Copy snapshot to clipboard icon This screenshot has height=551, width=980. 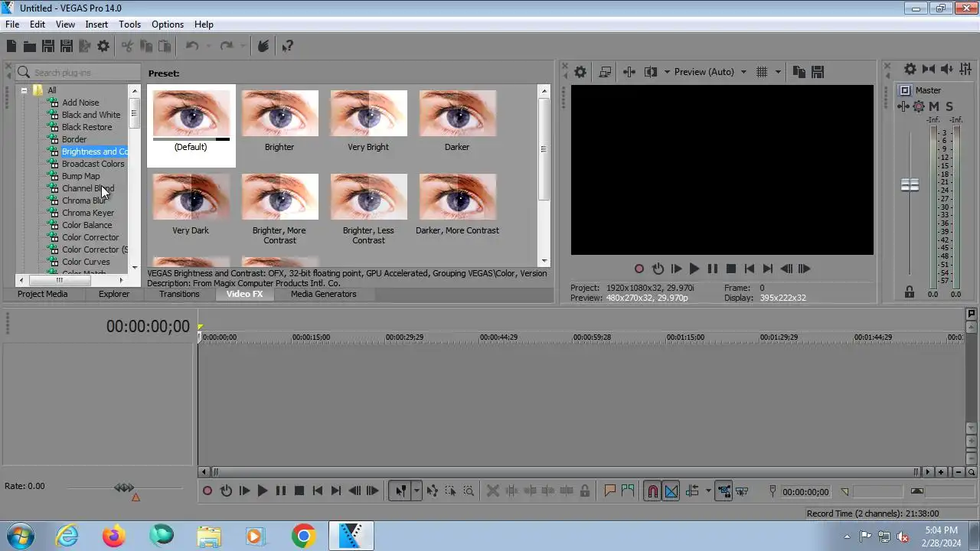799,72
